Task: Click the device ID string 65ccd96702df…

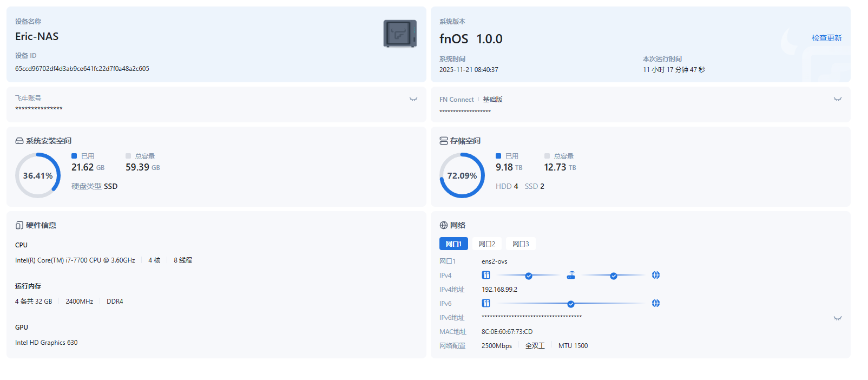Action: tap(82, 69)
